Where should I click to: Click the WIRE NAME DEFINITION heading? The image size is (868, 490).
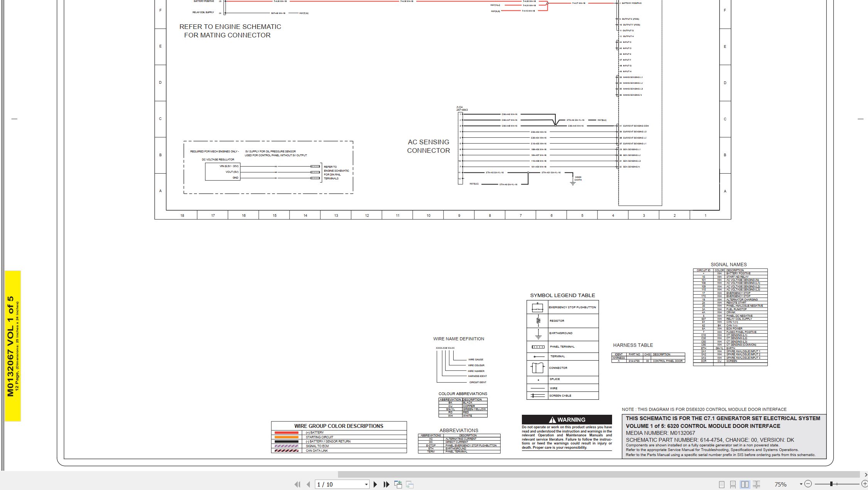[459, 339]
